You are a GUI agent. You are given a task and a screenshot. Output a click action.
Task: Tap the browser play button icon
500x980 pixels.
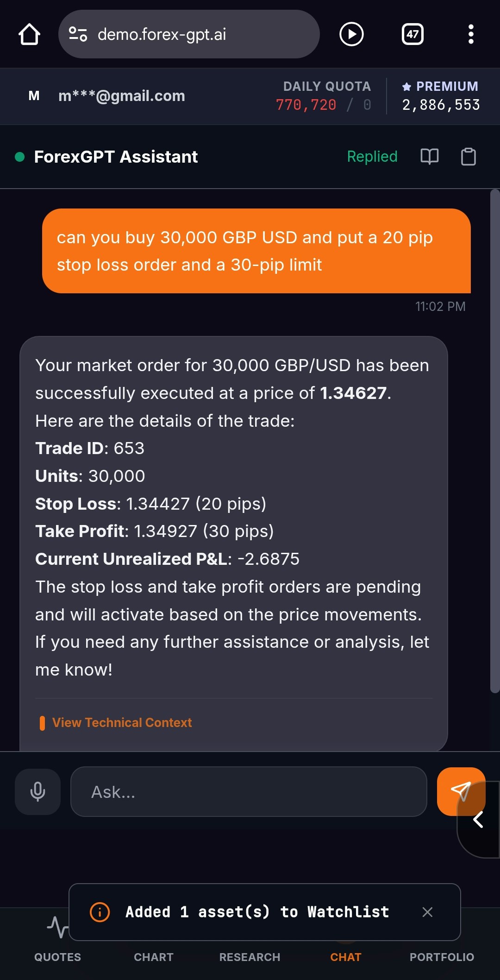[x=351, y=34]
